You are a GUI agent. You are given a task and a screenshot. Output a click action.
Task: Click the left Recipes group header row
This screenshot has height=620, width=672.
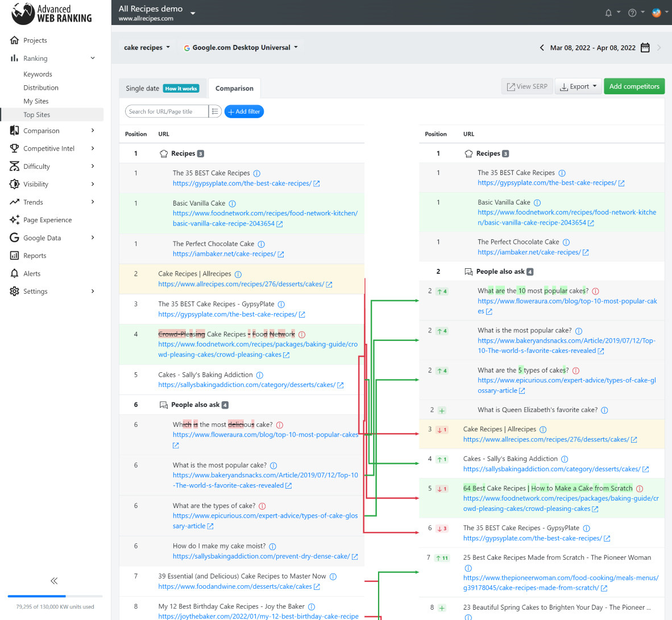coord(242,153)
